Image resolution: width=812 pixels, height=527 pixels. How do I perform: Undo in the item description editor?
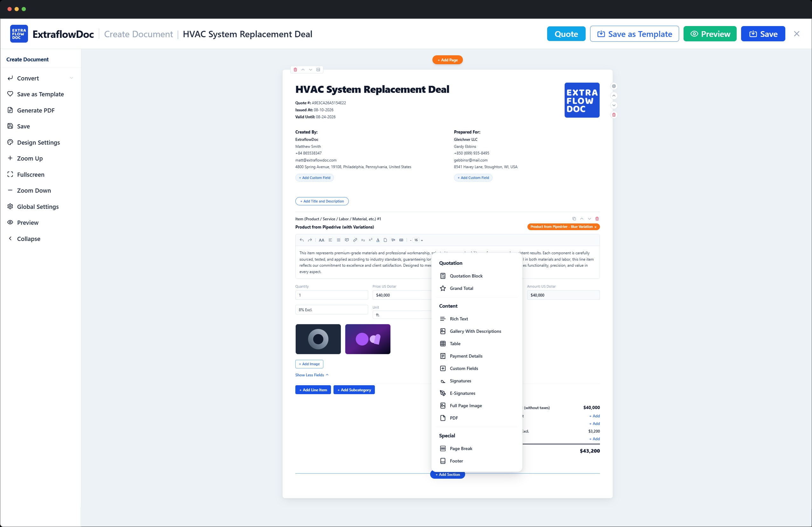click(302, 240)
